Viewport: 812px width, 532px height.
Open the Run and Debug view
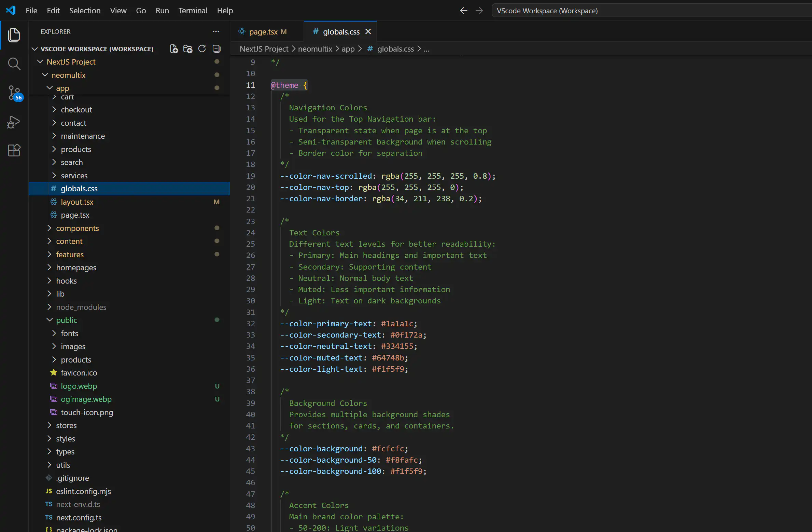pos(14,122)
